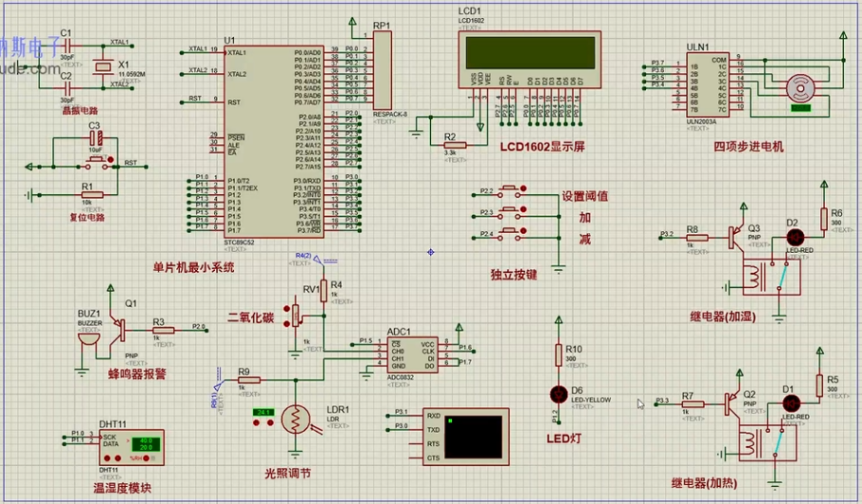
Task: Select resistor R10 above D6
Action: pyautogui.click(x=559, y=355)
